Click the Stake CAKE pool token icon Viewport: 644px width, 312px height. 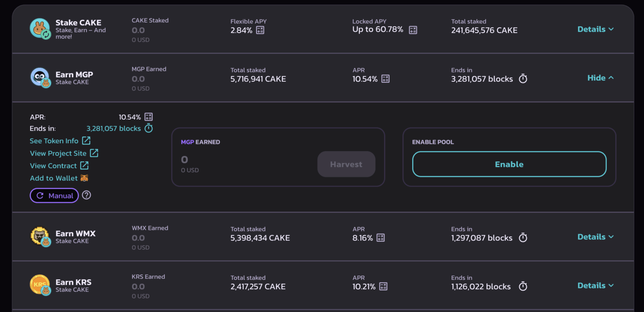(40, 29)
